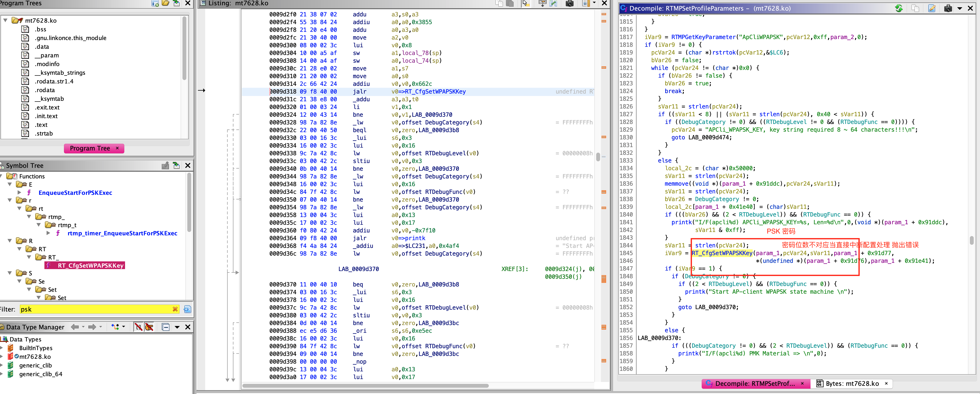Click toggle overview markers icon in Listing

click(553, 3)
